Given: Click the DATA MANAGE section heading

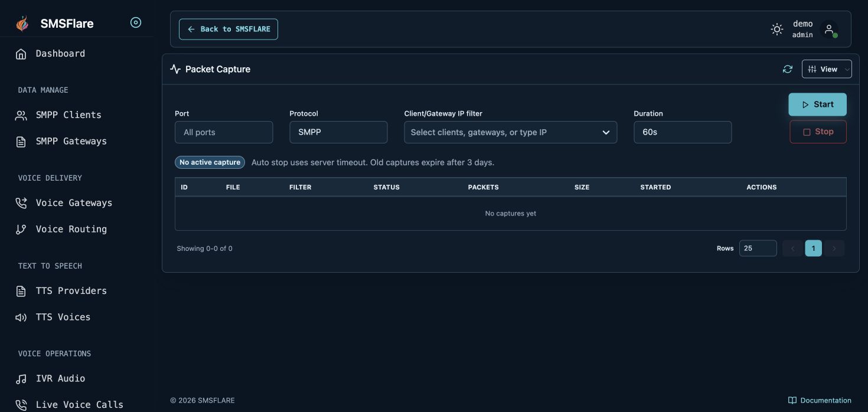Looking at the screenshot, I should [43, 90].
